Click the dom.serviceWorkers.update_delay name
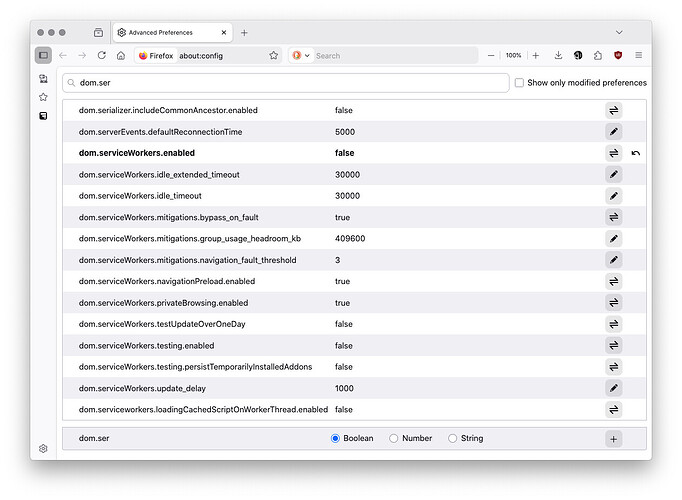Viewport: 682px width, 500px height. click(x=142, y=388)
